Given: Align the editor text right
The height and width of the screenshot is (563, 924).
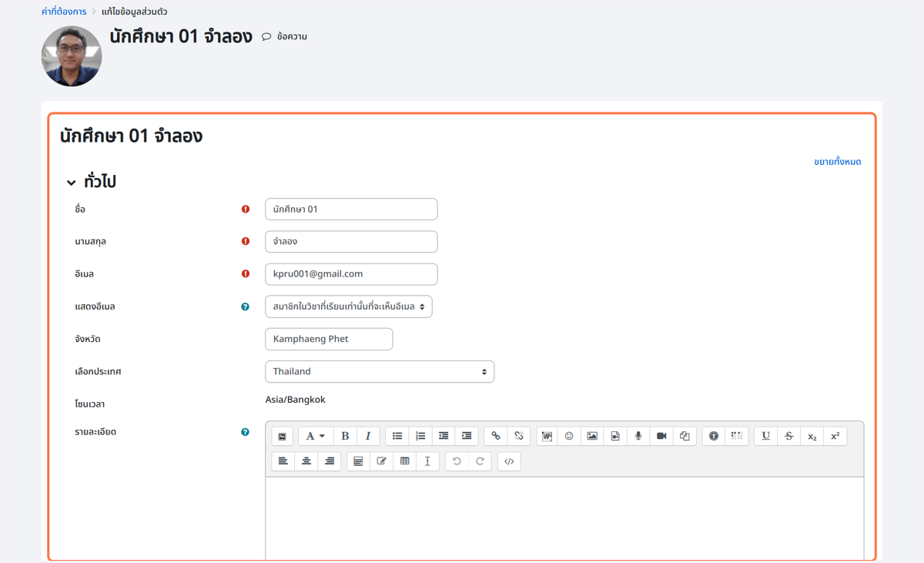Looking at the screenshot, I should coord(330,461).
